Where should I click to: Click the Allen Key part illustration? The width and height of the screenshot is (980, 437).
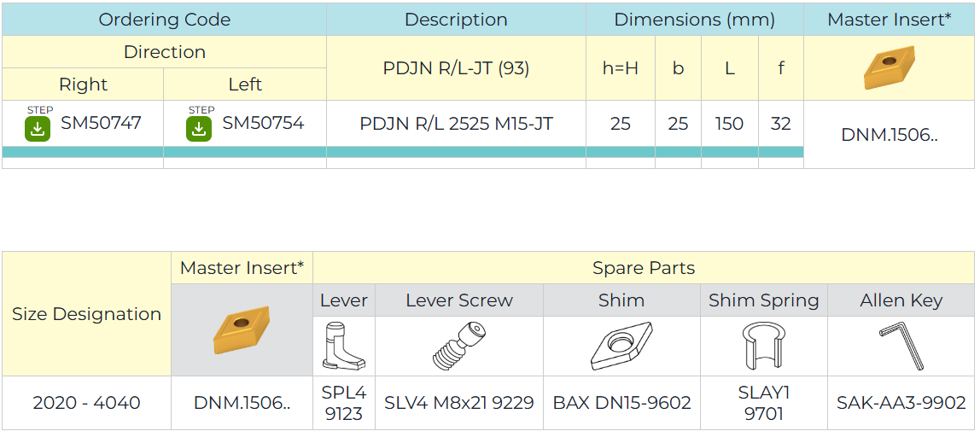click(x=901, y=346)
